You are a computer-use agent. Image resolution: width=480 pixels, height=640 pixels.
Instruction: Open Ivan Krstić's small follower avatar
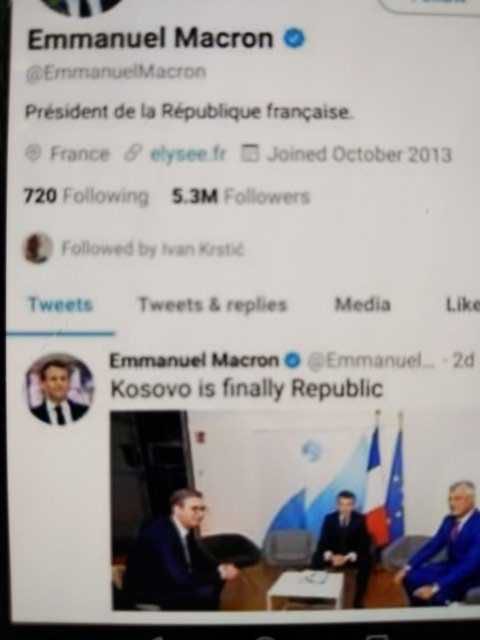38,248
